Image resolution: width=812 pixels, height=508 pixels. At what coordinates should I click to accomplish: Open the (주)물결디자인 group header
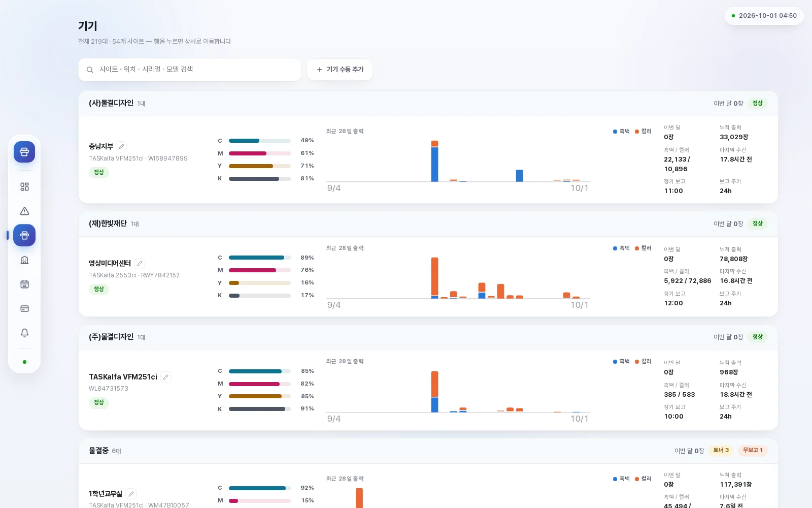[428, 337]
